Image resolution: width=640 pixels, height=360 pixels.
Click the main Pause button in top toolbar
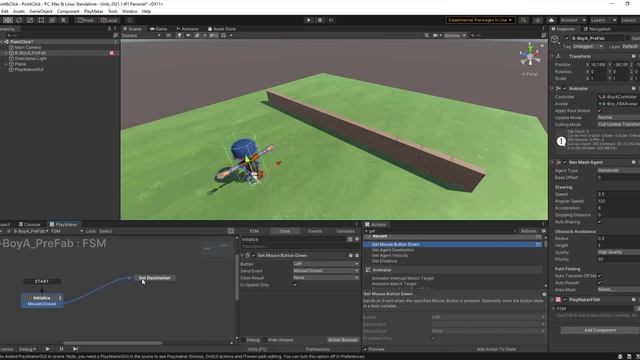click(320, 20)
